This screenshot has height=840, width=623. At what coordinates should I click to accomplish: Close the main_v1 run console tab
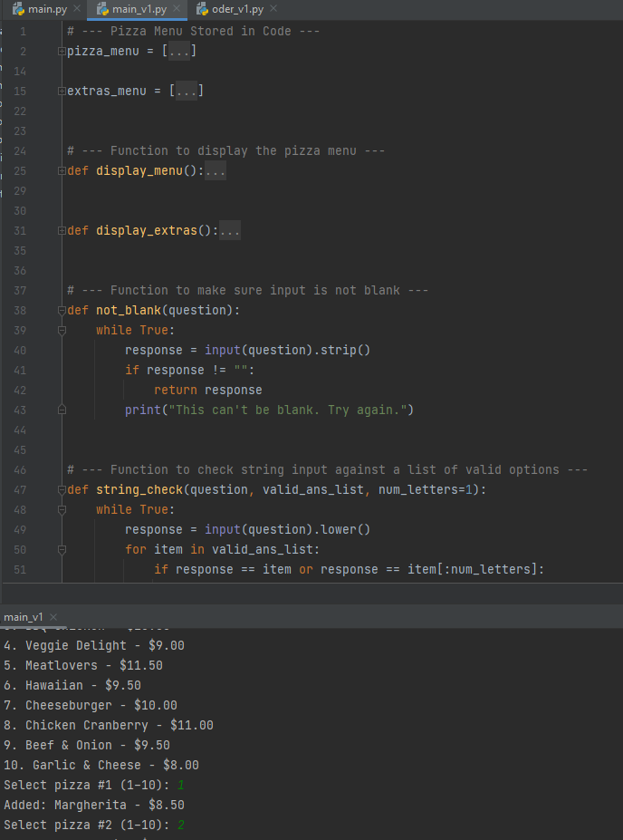click(x=53, y=617)
